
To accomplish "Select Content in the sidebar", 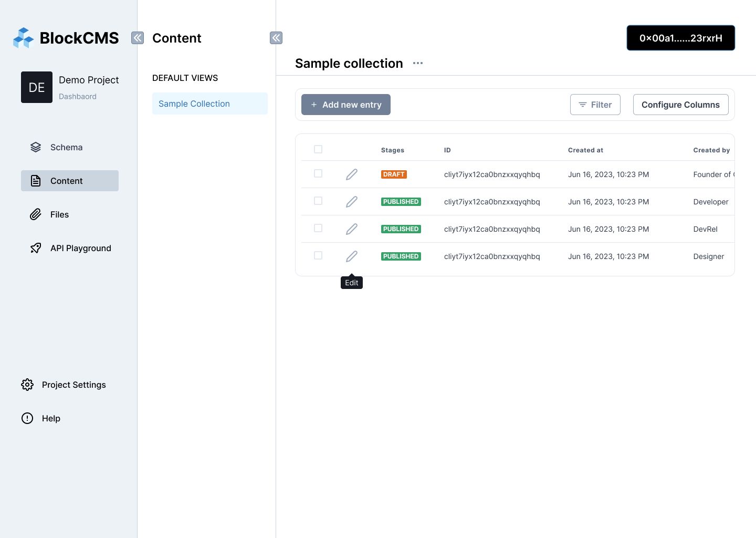I will (70, 181).
